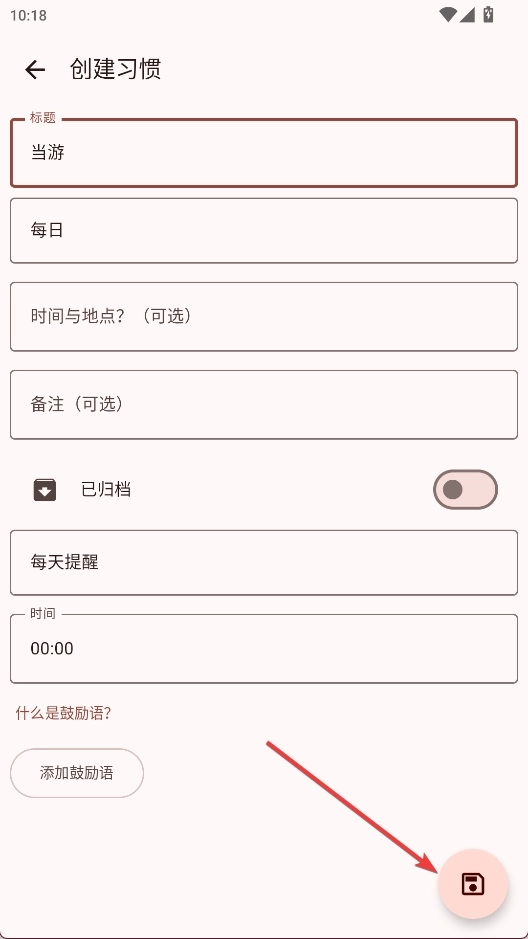The image size is (528, 939).
Task: Tap the 已归档 label text
Action: coord(106,490)
